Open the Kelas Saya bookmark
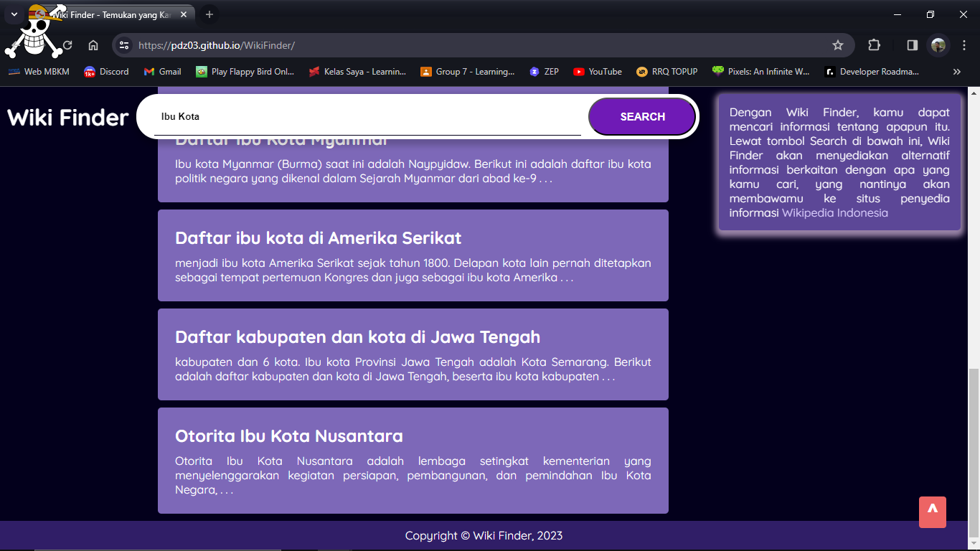Screen dimensions: 980x551 357,72
